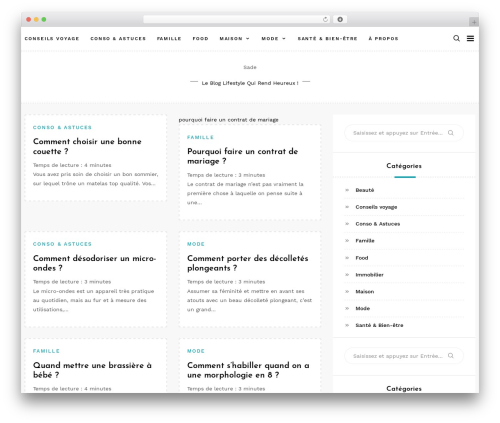
Task: Click the lower sidebar search input field
Action: click(x=404, y=356)
